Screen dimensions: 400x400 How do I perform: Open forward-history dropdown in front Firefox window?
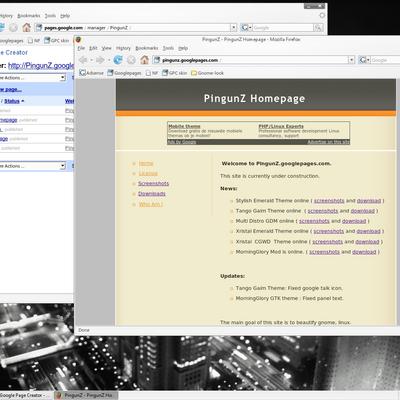click(109, 60)
